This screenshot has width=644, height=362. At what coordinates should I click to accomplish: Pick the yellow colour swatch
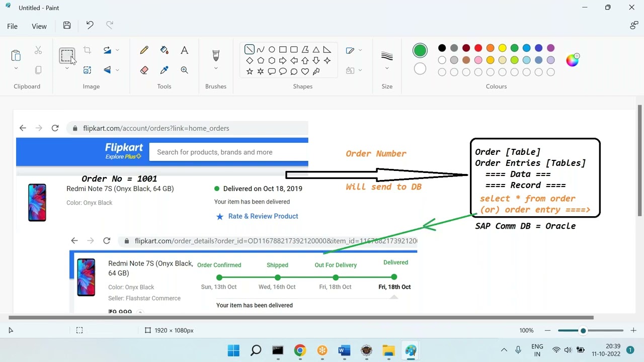pyautogui.click(x=502, y=48)
